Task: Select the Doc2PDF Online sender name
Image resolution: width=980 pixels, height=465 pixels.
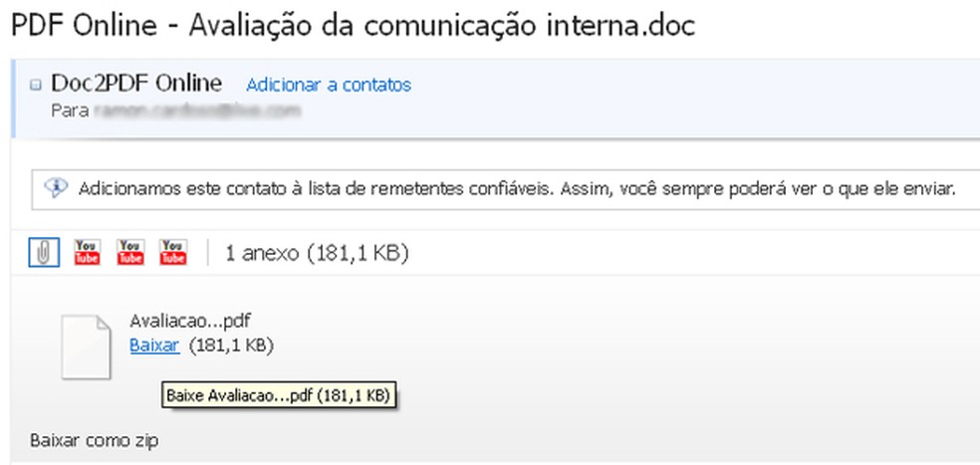Action: [136, 84]
